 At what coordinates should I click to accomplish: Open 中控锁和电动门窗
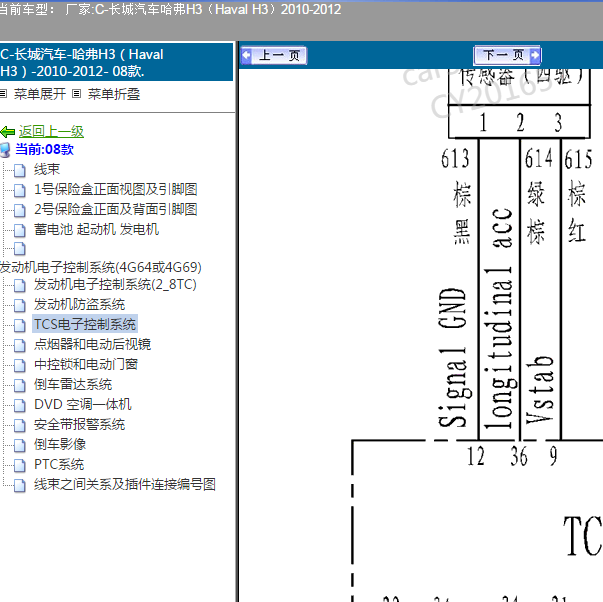click(86, 364)
